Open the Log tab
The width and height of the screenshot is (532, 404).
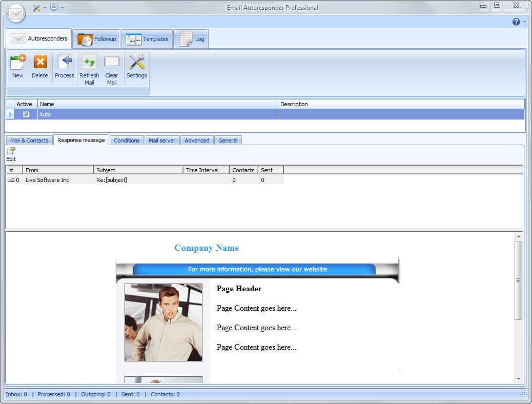(191, 39)
